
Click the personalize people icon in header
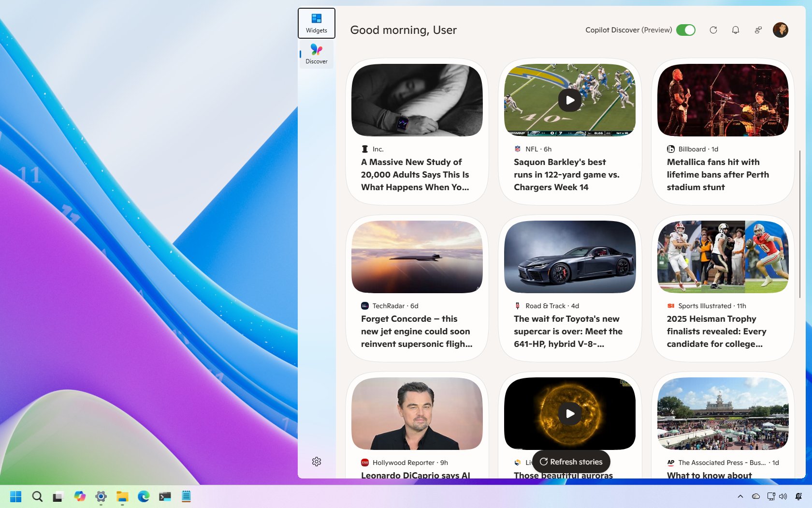click(x=758, y=30)
